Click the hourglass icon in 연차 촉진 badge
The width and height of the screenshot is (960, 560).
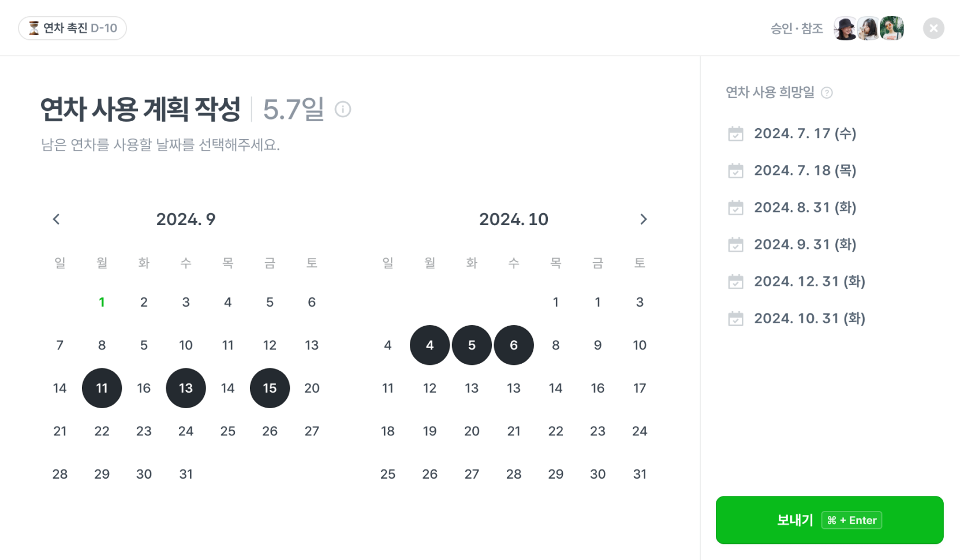[34, 28]
